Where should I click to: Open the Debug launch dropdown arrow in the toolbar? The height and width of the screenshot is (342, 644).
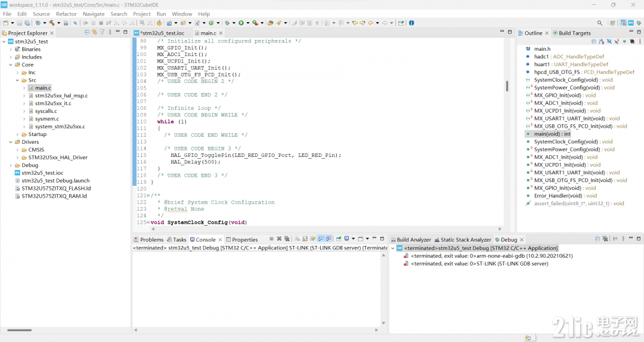click(x=234, y=23)
